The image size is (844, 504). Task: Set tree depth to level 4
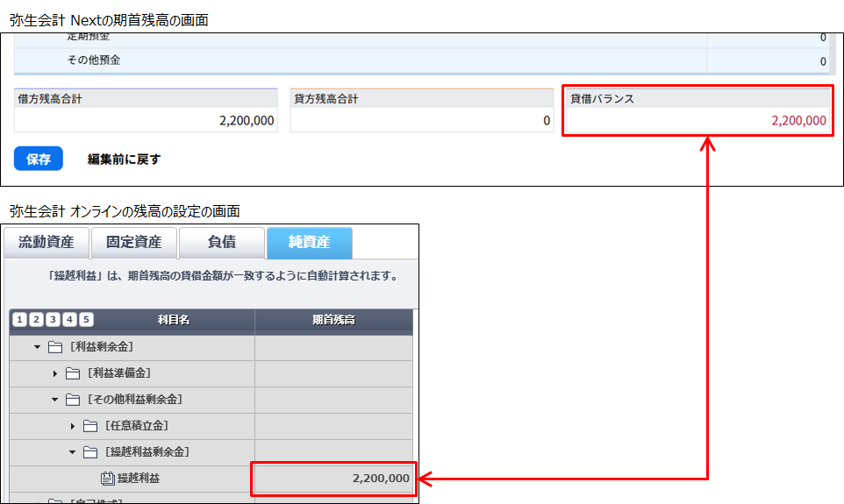(x=69, y=320)
